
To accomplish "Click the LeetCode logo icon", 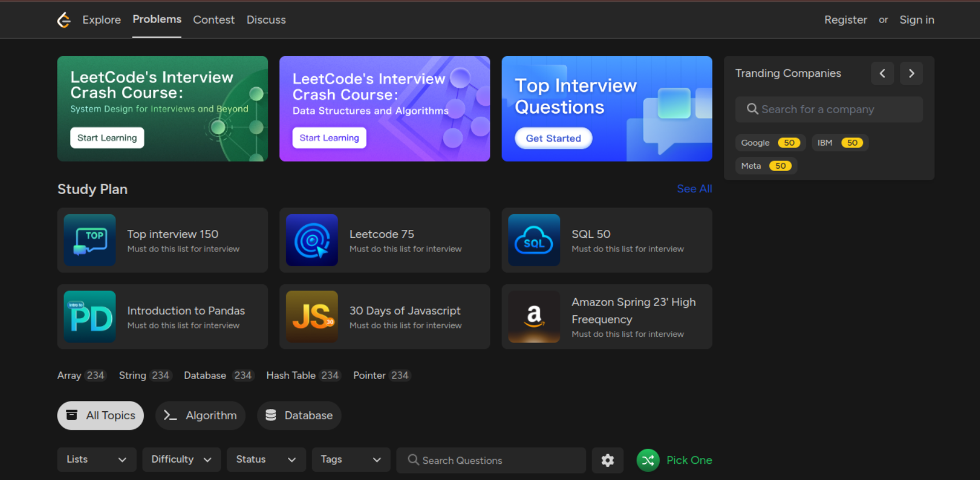I will click(64, 20).
